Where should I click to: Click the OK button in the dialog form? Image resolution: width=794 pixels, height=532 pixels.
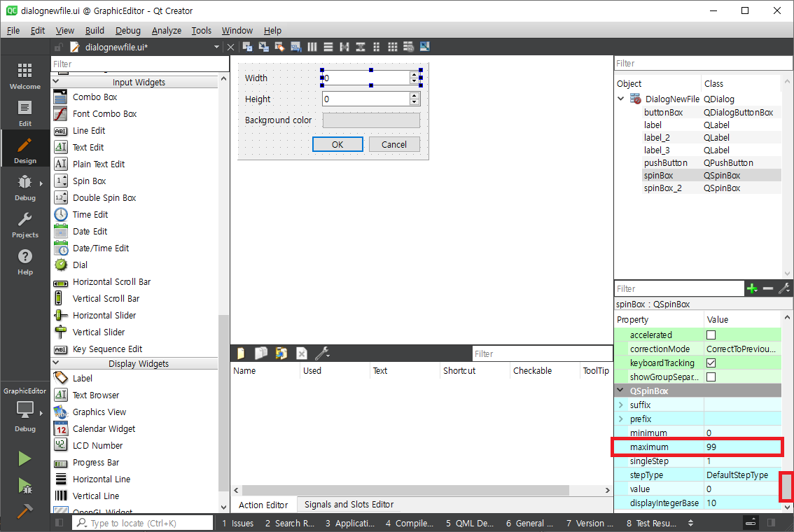click(x=337, y=144)
